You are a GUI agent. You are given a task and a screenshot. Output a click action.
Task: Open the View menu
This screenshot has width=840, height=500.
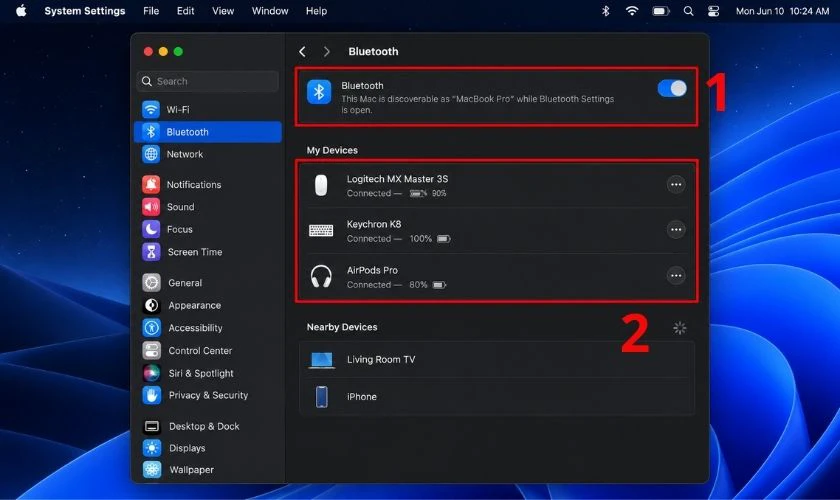tap(223, 11)
